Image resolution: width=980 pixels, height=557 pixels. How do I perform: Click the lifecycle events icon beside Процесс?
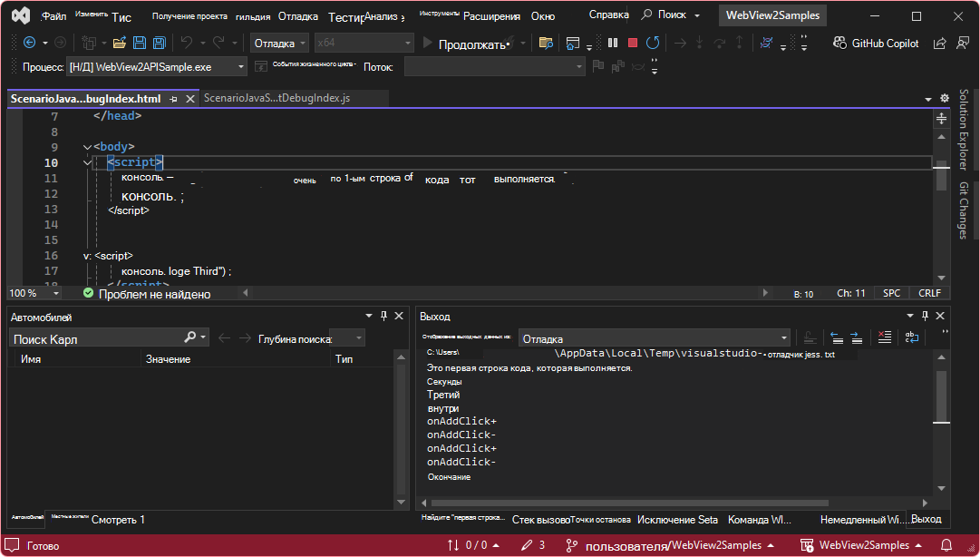261,66
